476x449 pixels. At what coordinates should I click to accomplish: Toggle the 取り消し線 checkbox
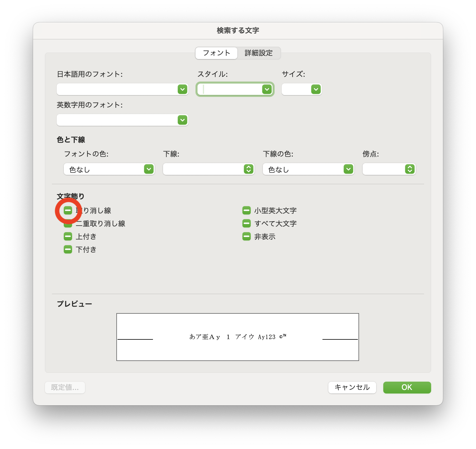click(68, 211)
